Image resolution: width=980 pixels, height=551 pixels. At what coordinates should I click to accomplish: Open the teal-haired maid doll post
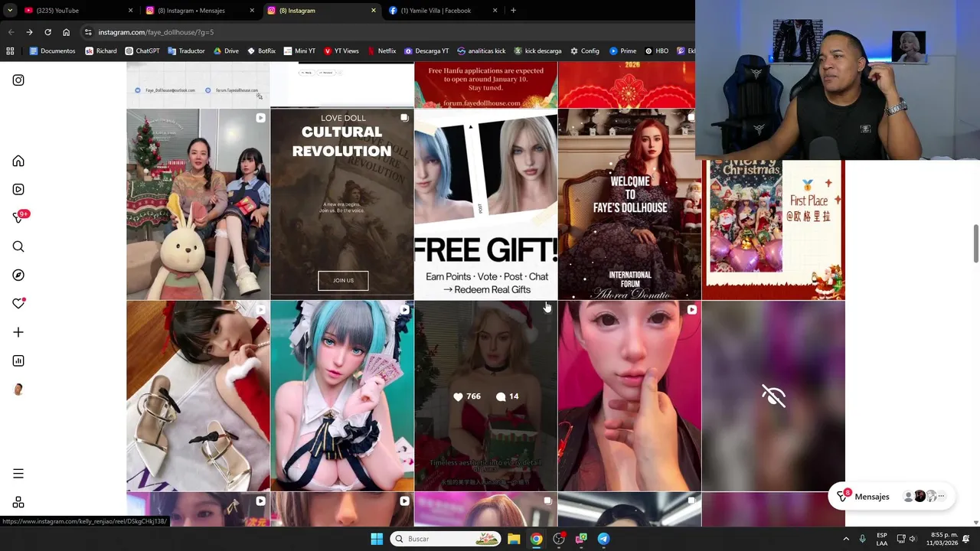342,396
